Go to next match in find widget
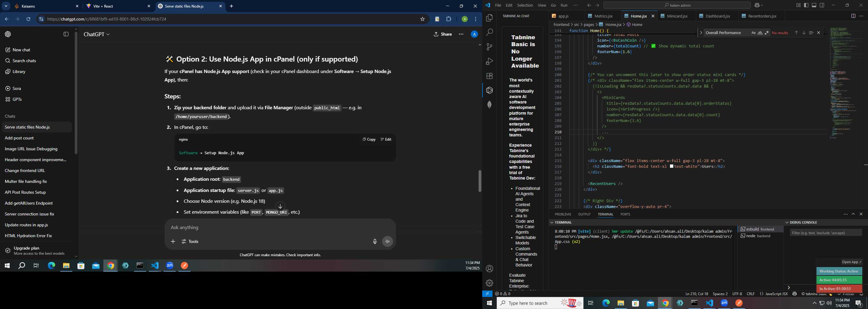 804,33
